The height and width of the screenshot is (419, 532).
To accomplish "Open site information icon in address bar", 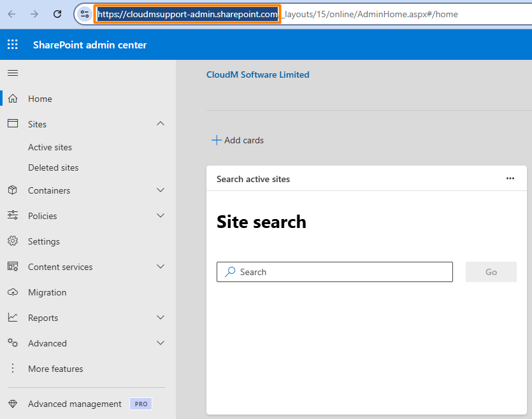I will pos(85,14).
